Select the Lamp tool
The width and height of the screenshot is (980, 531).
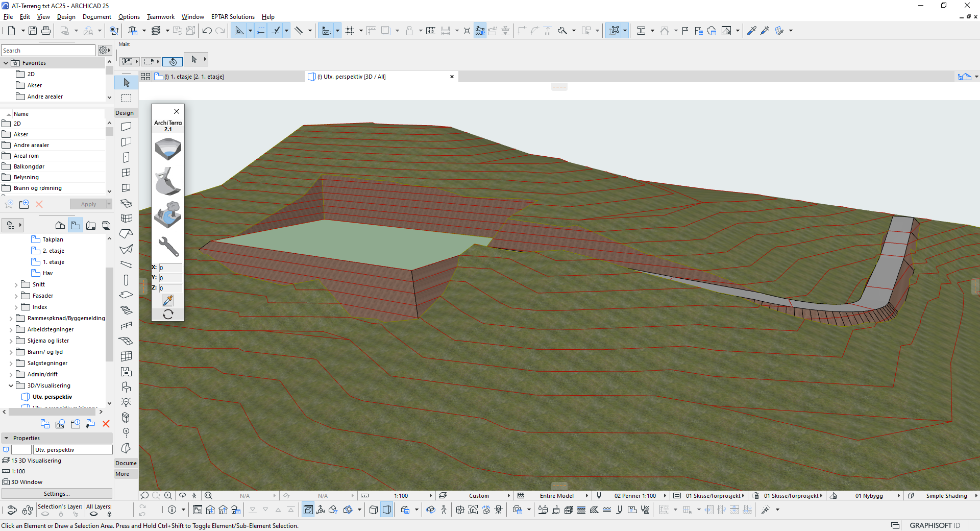coord(127,402)
